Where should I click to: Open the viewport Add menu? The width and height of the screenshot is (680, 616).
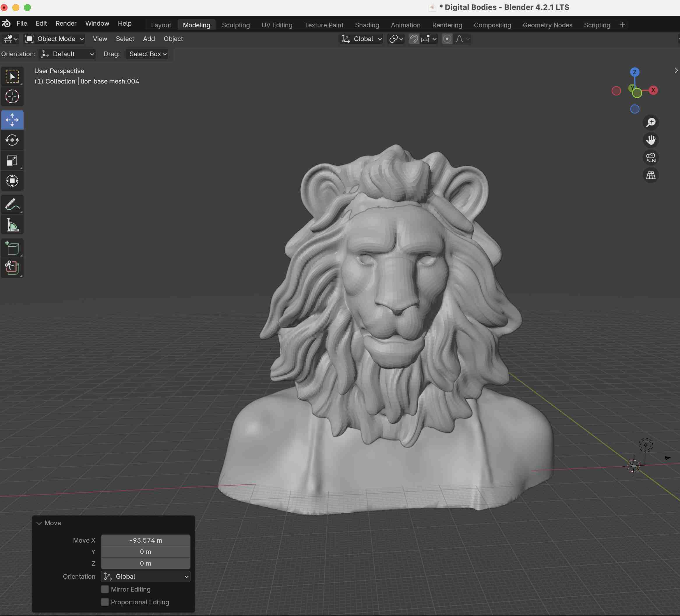click(149, 39)
